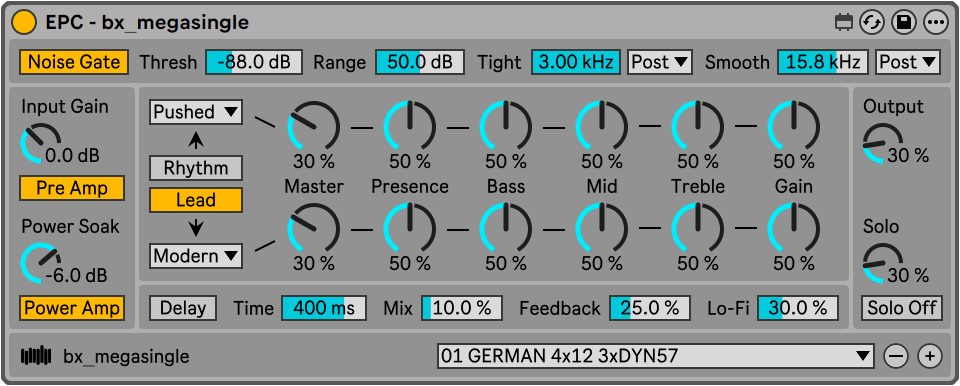The height and width of the screenshot is (386, 960).
Task: Save the preset with the disk icon
Action: 903,23
